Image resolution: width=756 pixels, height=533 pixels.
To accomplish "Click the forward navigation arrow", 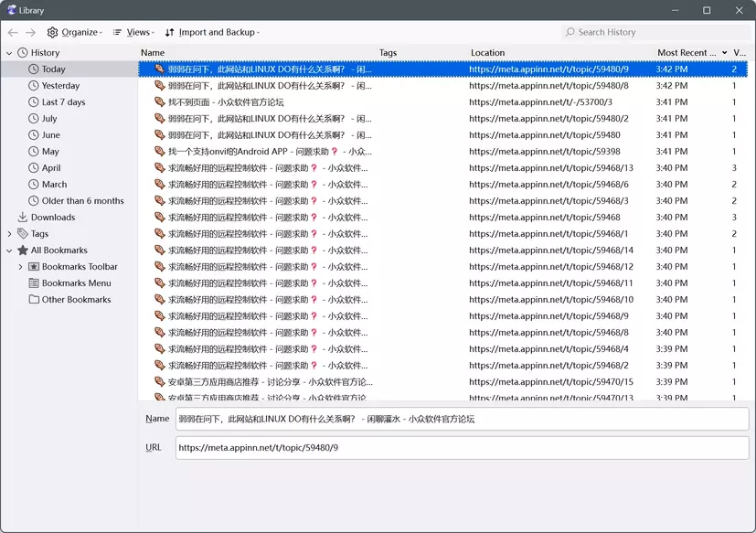I will (x=30, y=32).
